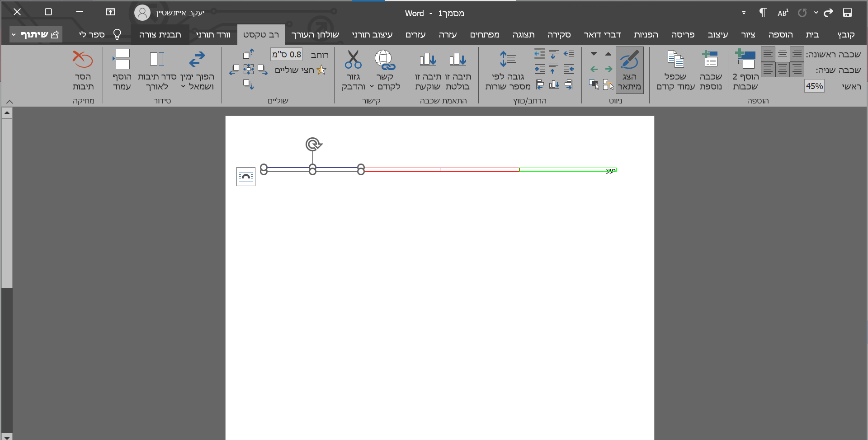Click Remove boxes (הסר תיבות) icon
The image size is (868, 440).
[83, 60]
